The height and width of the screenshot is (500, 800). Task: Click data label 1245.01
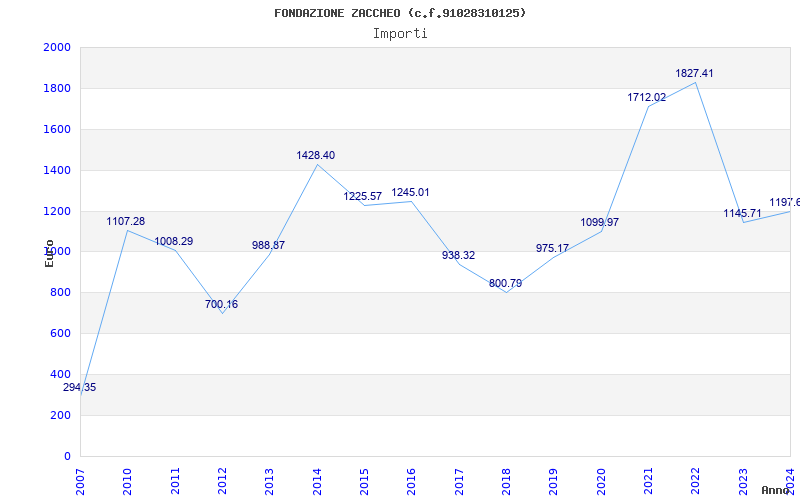(410, 192)
